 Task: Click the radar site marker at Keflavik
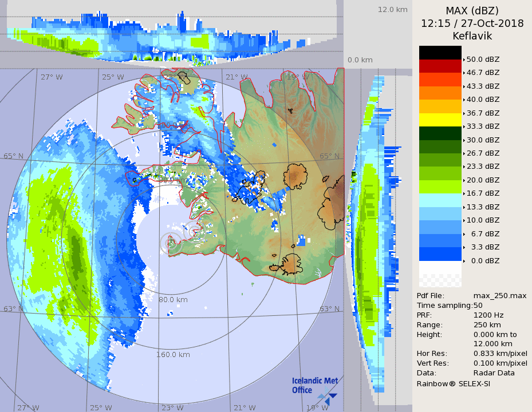click(x=169, y=243)
